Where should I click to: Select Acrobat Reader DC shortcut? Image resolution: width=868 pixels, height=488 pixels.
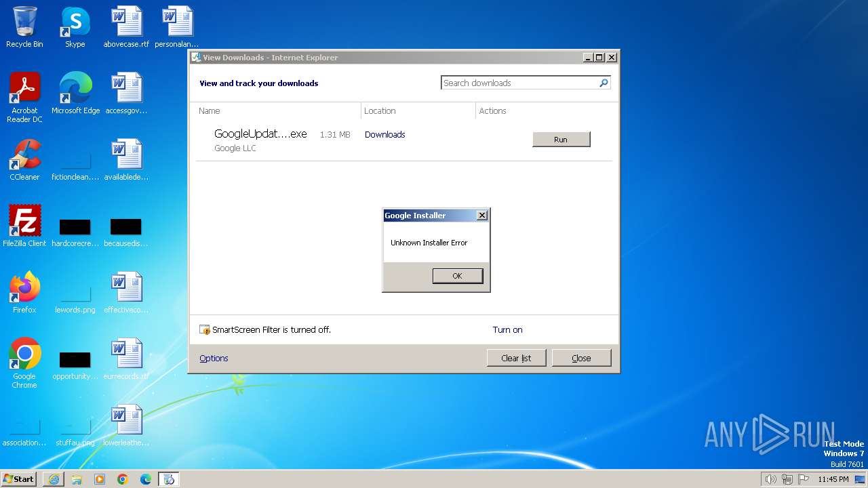tap(24, 98)
